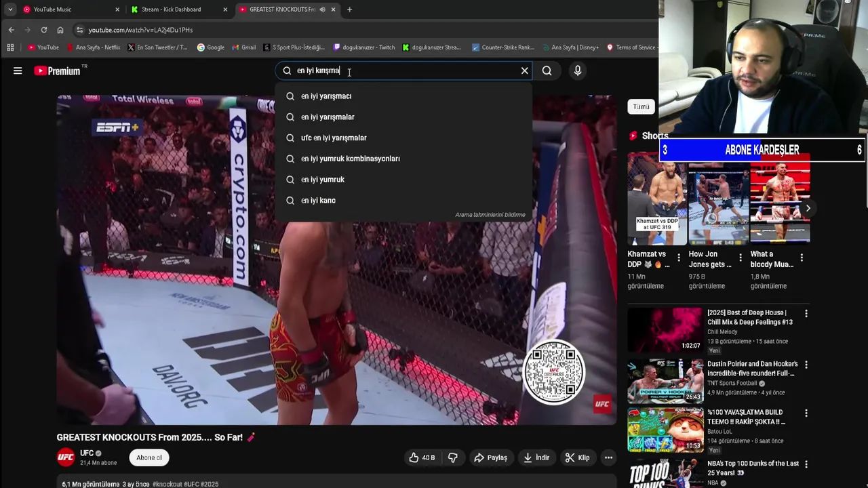This screenshot has height=488, width=868.
Task: Dislike the video
Action: pyautogui.click(x=453, y=457)
